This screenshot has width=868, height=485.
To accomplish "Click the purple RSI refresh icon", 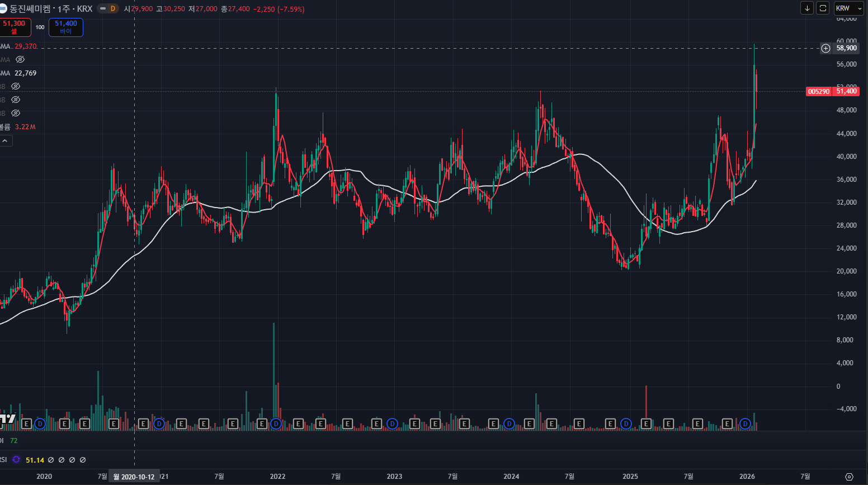I will (16, 460).
